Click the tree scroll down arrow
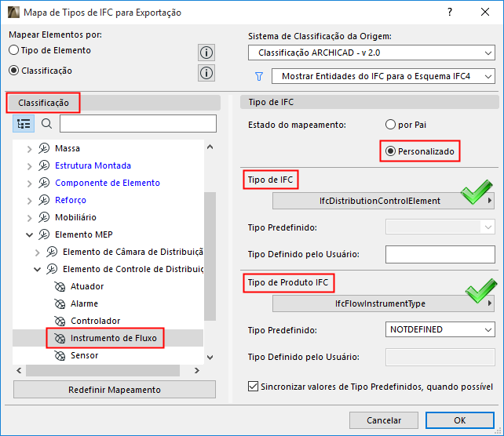 pyautogui.click(x=210, y=358)
